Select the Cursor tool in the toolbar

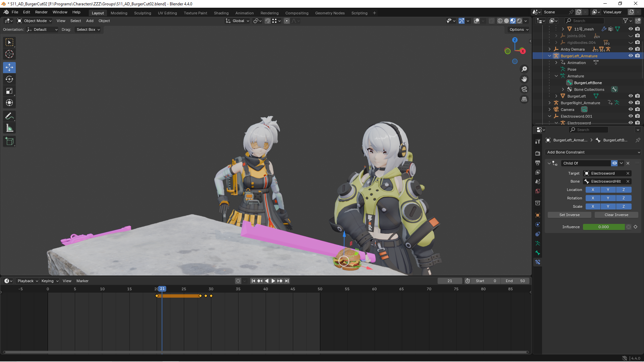click(9, 54)
